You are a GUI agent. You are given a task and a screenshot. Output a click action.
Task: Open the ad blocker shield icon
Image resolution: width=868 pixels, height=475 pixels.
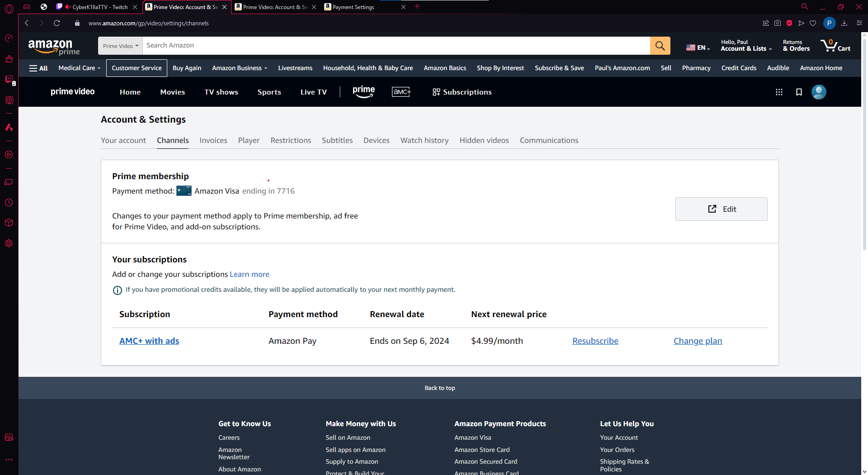point(789,23)
